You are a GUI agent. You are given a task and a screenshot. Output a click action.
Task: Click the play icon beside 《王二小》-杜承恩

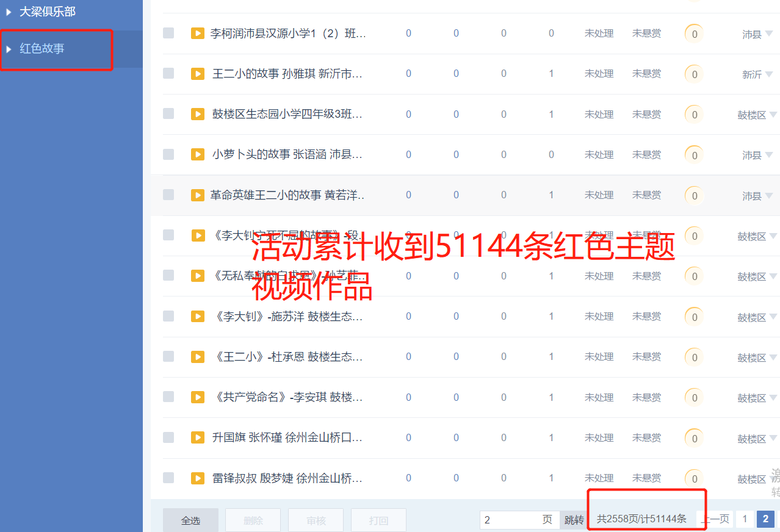click(197, 356)
